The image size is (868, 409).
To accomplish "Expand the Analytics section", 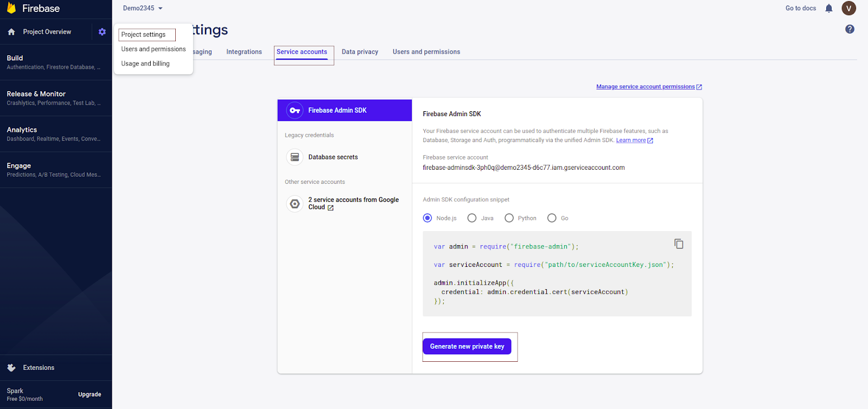I will click(56, 134).
